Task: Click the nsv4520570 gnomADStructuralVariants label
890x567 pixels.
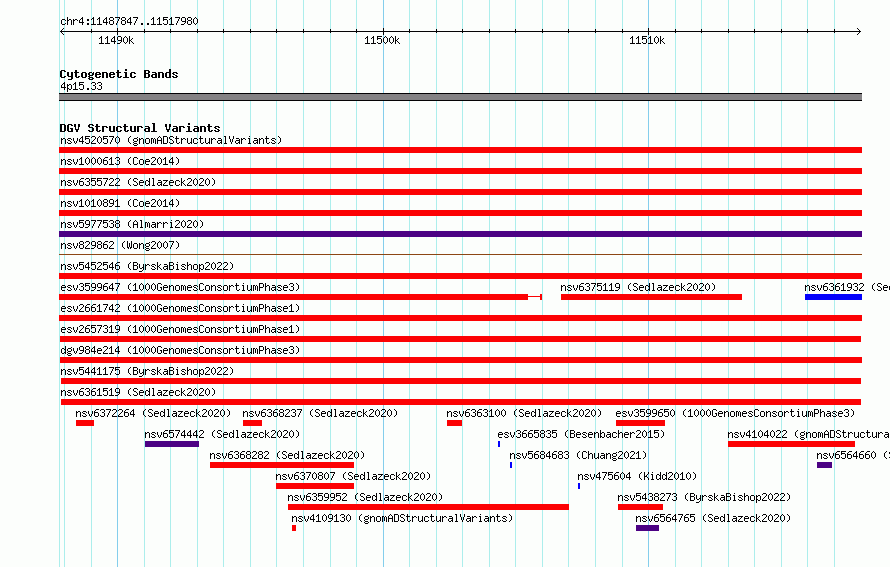Action: point(171,140)
